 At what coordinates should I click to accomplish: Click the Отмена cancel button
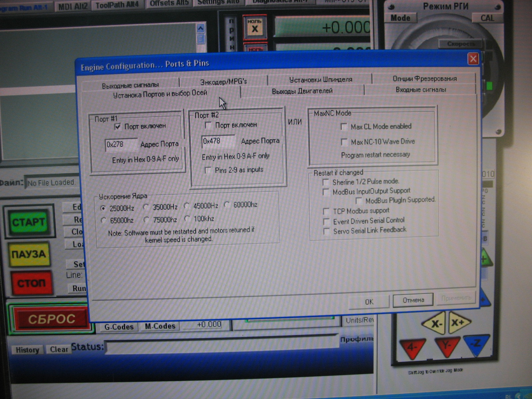pyautogui.click(x=413, y=300)
